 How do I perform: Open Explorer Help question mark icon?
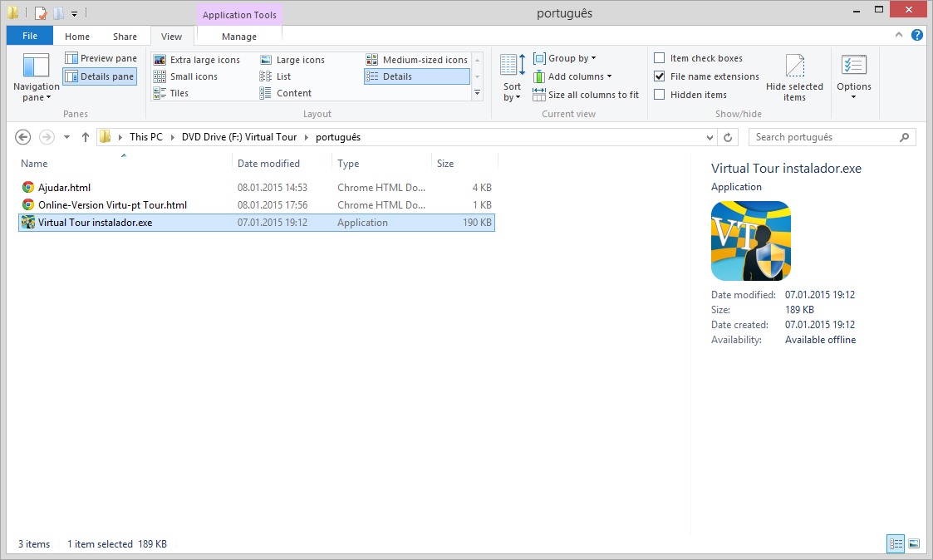(917, 35)
